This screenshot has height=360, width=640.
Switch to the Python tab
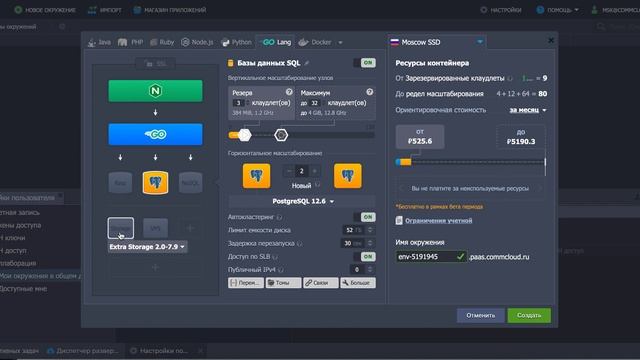[237, 42]
